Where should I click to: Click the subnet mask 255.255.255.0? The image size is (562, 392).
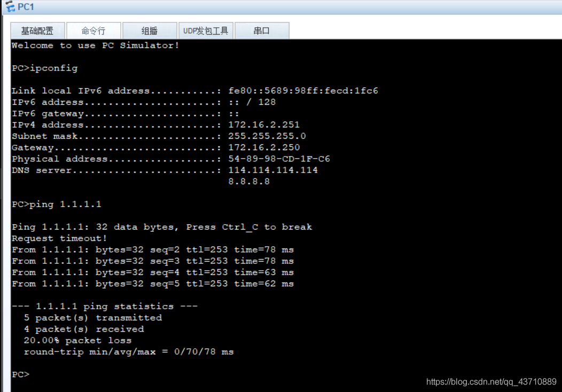(267, 136)
